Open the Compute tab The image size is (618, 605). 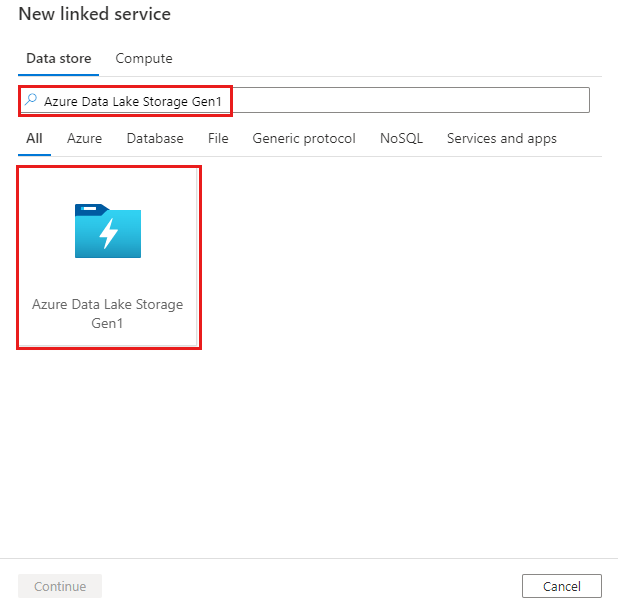click(144, 59)
